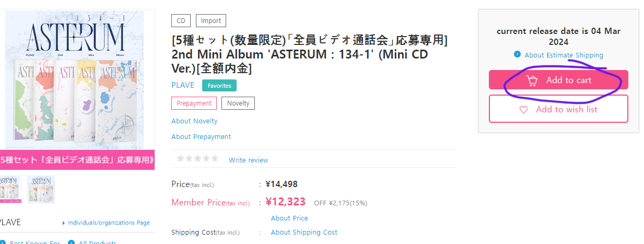Write a review for this album
Screen dimensions: 644x244
point(249,160)
